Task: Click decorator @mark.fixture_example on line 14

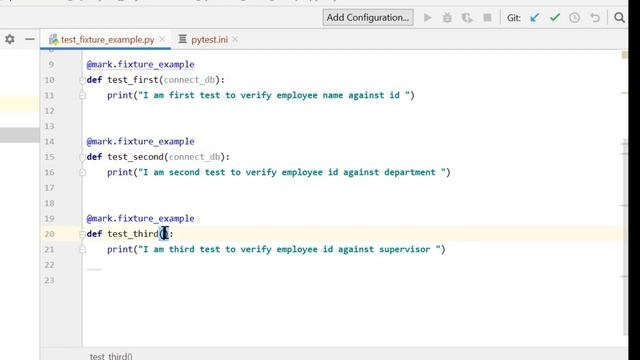Action: click(x=140, y=142)
